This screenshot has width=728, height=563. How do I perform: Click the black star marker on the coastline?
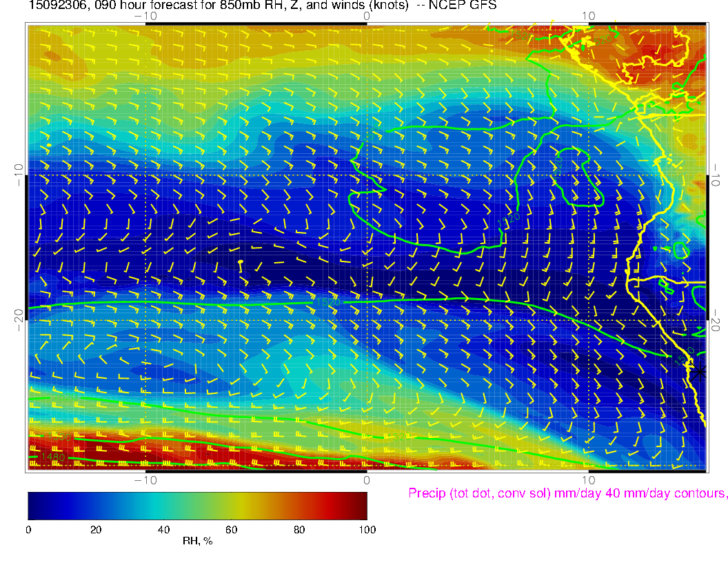point(700,372)
